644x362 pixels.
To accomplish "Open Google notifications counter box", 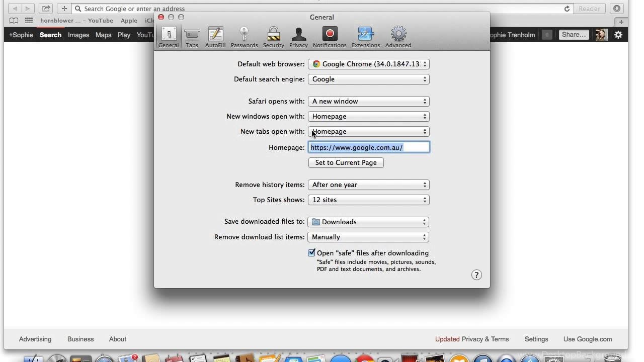I will click(x=547, y=35).
